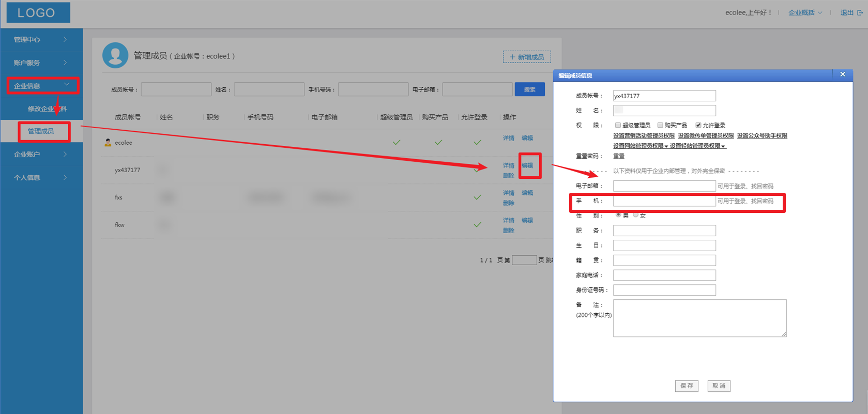The image size is (868, 414).
Task: Click the 手机 input field
Action: tap(664, 201)
